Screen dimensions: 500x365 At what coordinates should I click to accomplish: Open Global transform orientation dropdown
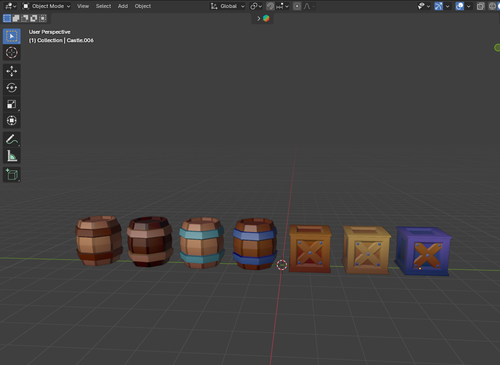[228, 6]
